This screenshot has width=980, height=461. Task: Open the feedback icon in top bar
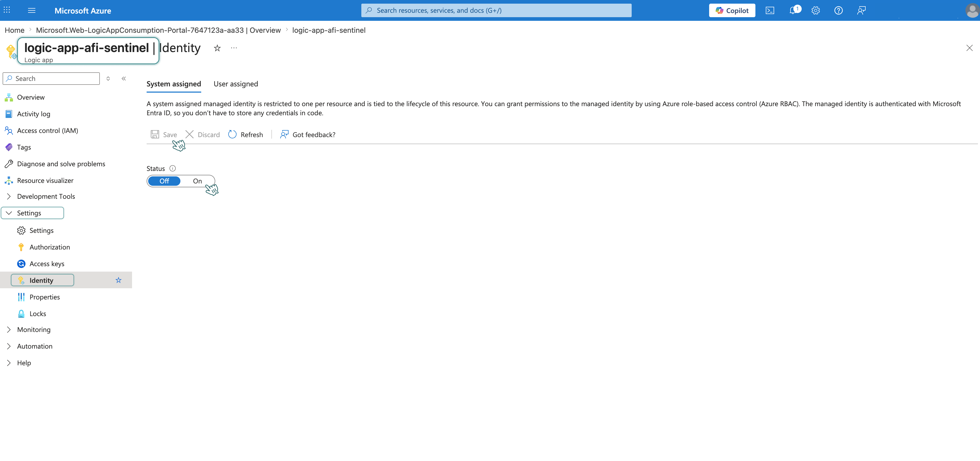point(861,10)
